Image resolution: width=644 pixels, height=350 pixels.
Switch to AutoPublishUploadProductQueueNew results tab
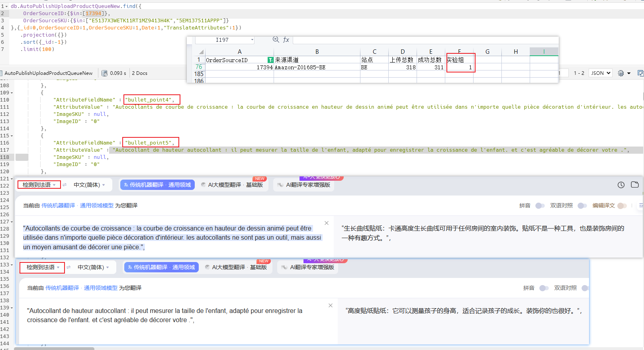(49, 73)
